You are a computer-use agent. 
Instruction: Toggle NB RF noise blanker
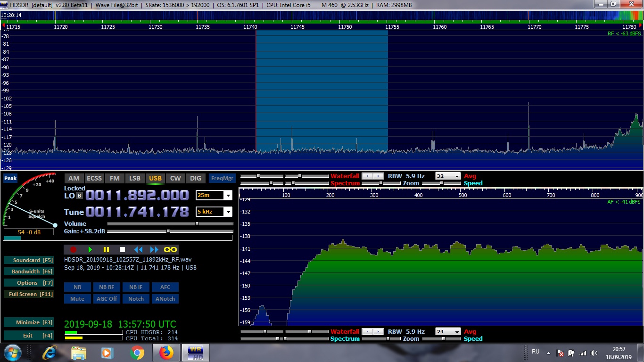107,287
